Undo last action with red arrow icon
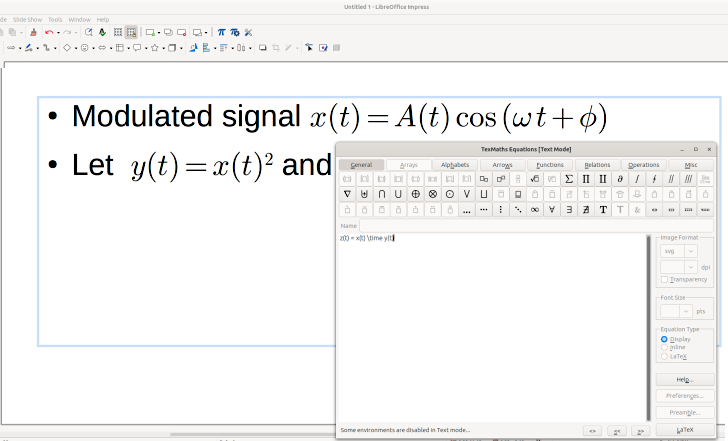The width and height of the screenshot is (728, 441). (x=49, y=32)
